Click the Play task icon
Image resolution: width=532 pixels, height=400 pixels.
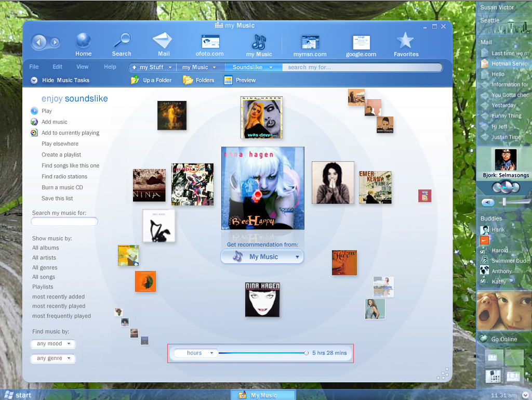[x=34, y=111]
